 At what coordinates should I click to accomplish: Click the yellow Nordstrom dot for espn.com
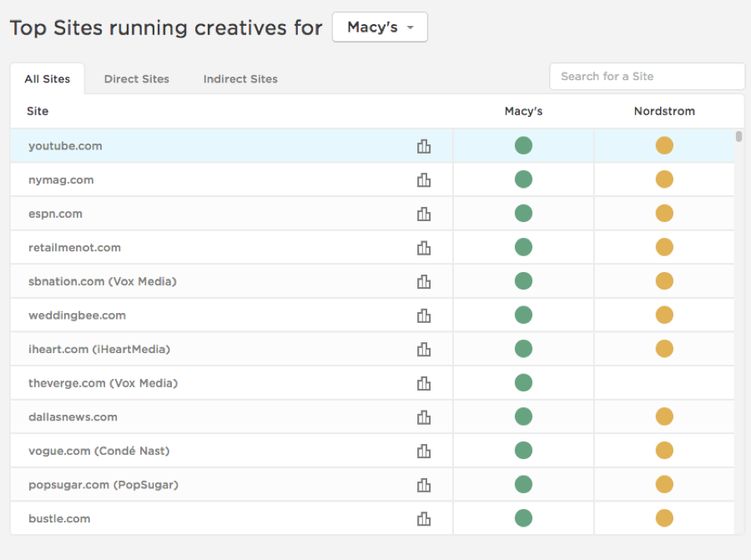tap(664, 214)
